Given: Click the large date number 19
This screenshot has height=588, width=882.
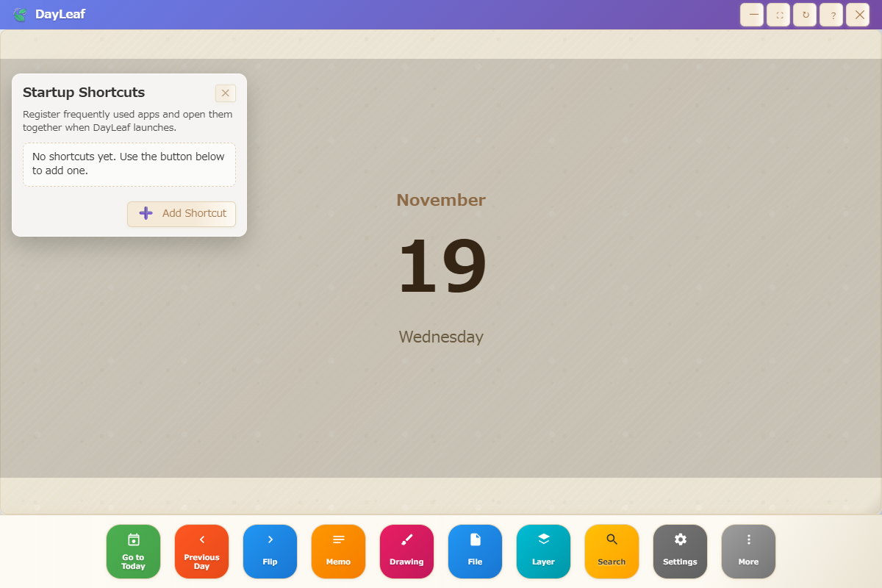Looking at the screenshot, I should 441,266.
